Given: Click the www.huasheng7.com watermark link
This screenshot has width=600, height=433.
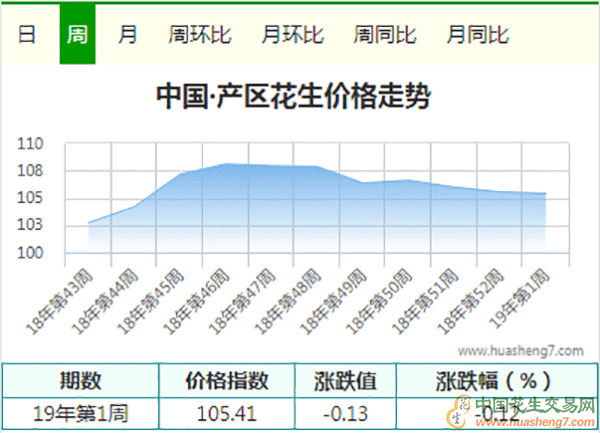Looking at the screenshot, I should [x=520, y=351].
